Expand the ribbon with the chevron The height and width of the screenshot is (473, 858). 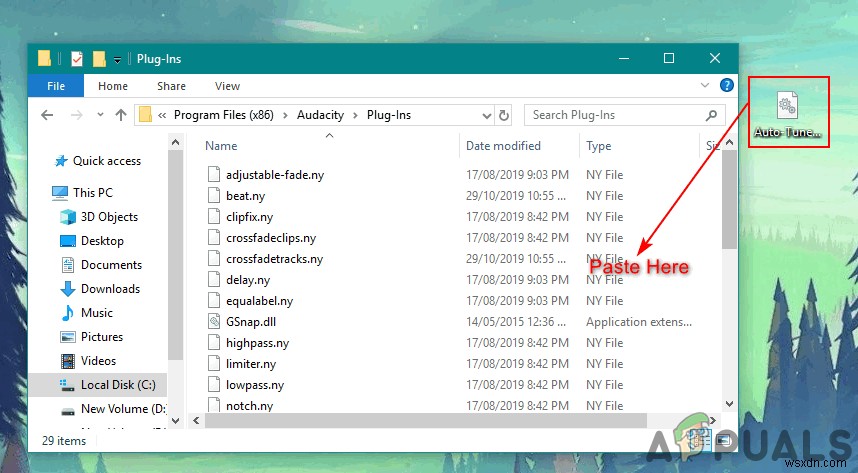(705, 85)
